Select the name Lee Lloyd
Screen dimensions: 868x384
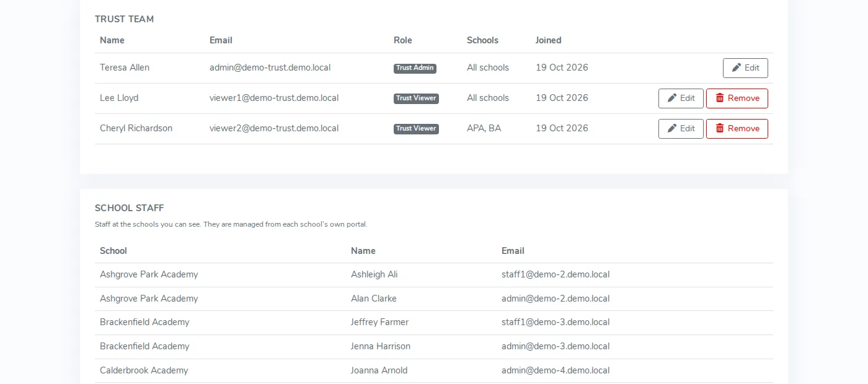click(119, 98)
